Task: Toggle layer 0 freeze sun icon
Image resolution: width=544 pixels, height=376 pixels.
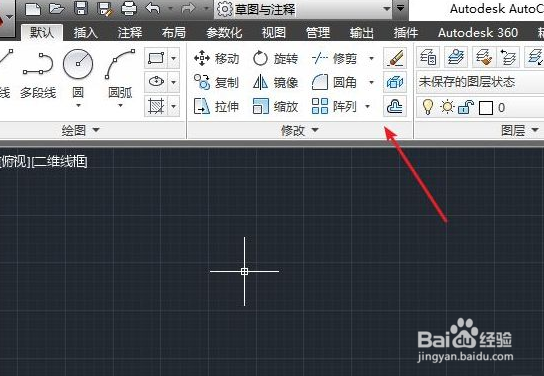Action: click(447, 107)
